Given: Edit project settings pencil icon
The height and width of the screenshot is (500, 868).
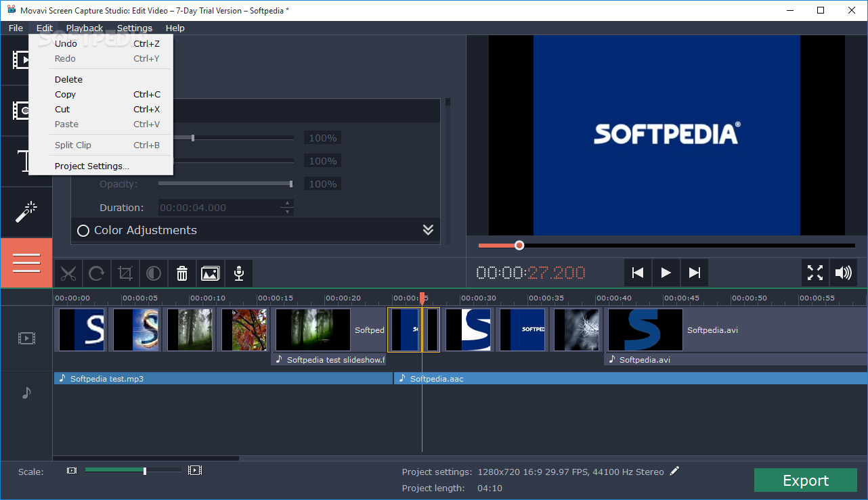Looking at the screenshot, I should [674, 471].
